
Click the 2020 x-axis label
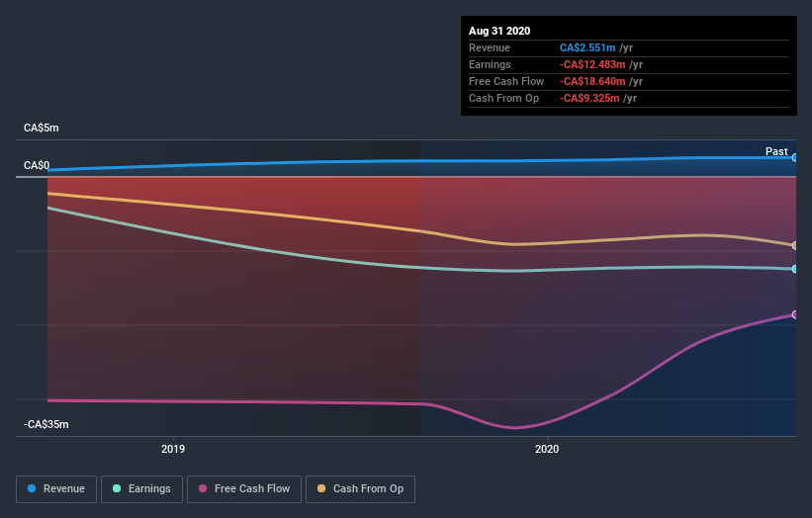click(x=547, y=449)
